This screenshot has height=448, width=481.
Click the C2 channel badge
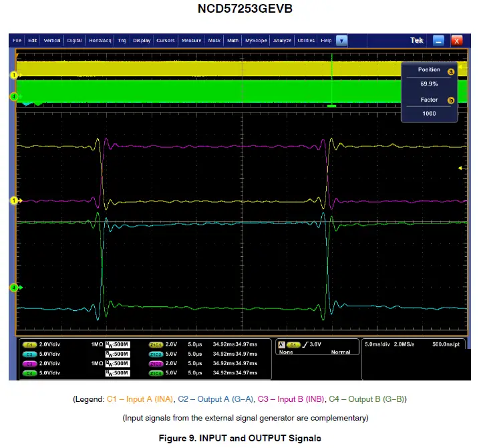(x=29, y=354)
